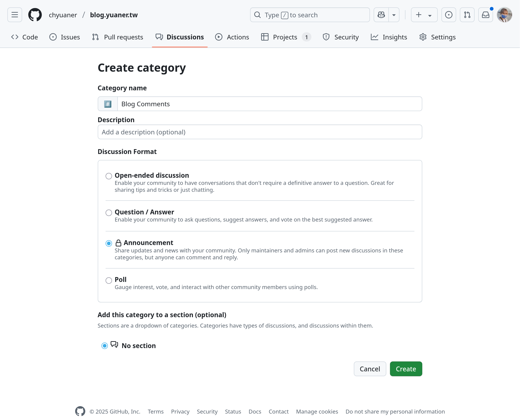The height and width of the screenshot is (420, 520).
Task: Click the Description input field
Action: pos(260,132)
